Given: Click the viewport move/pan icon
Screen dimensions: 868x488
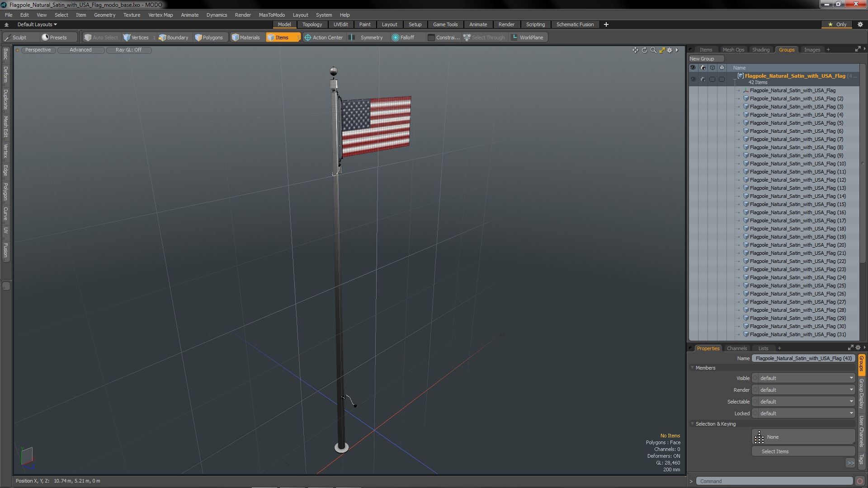Looking at the screenshot, I should (x=635, y=50).
